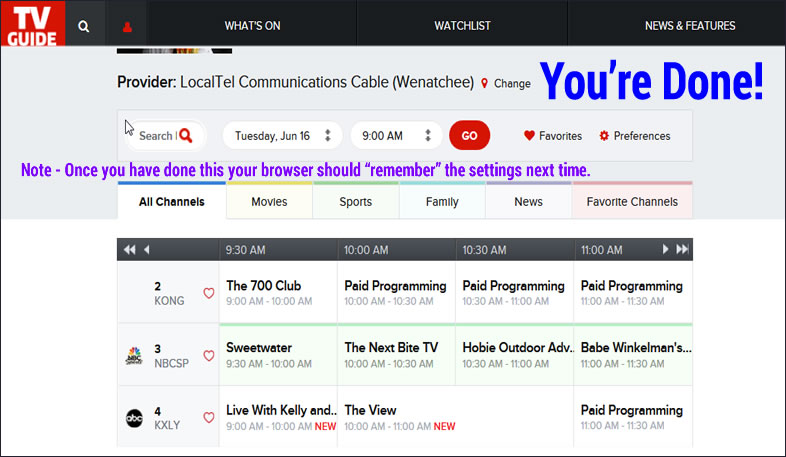Open The View listing on KXLY
This screenshot has height=457, width=786.
(x=370, y=410)
